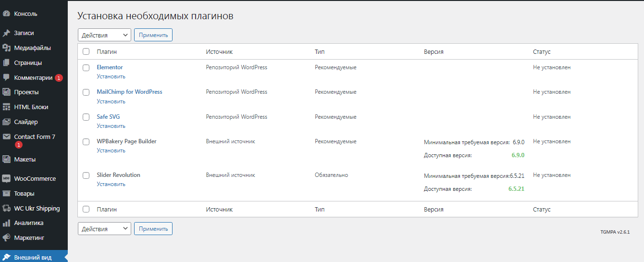Open the top Действия bulk actions dropdown
644x262 pixels.
coord(104,35)
